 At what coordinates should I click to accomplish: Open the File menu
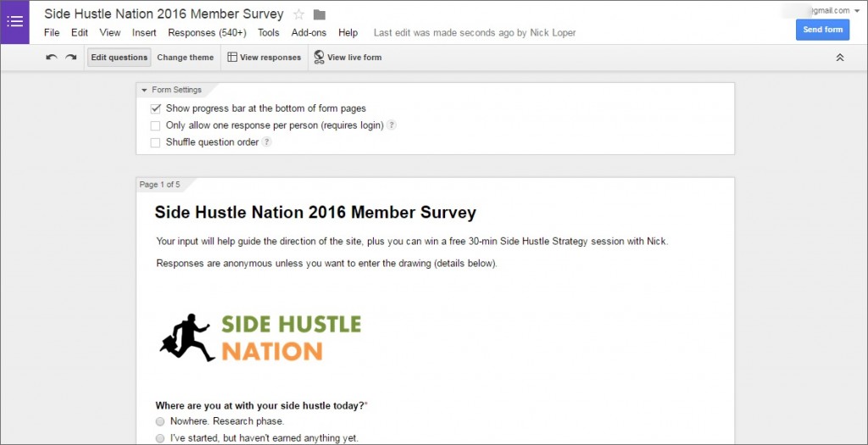tap(52, 33)
